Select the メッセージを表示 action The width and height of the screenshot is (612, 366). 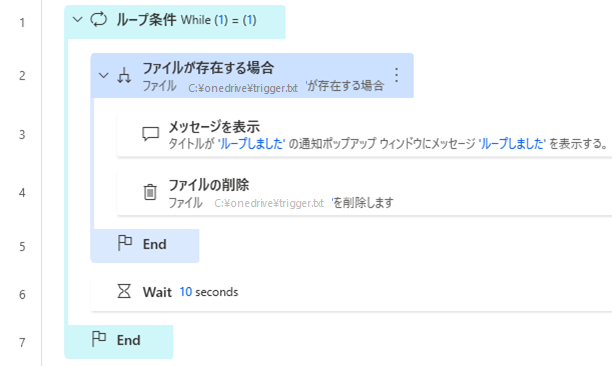(x=364, y=135)
